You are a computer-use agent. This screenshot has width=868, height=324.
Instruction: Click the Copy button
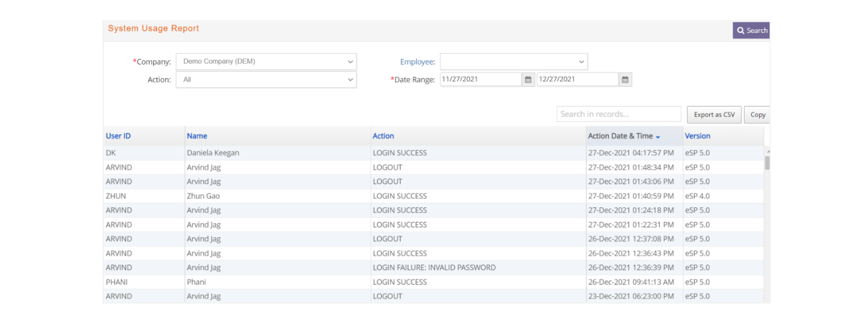tap(757, 115)
